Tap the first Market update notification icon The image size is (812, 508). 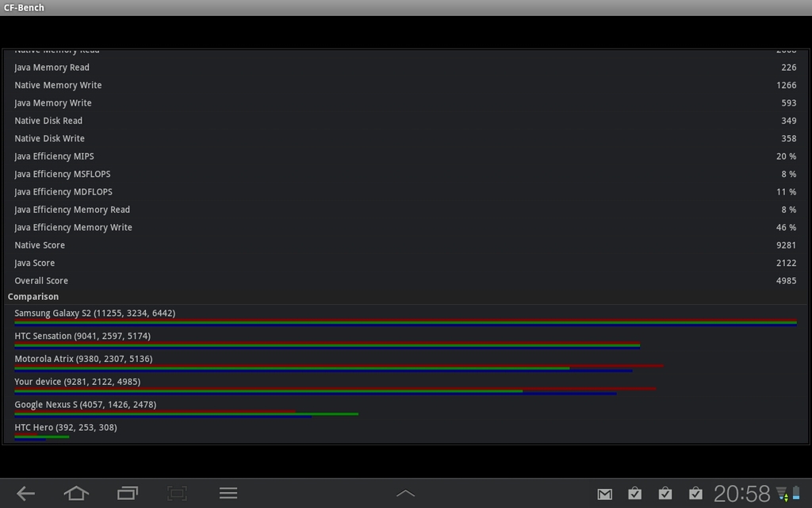634,493
